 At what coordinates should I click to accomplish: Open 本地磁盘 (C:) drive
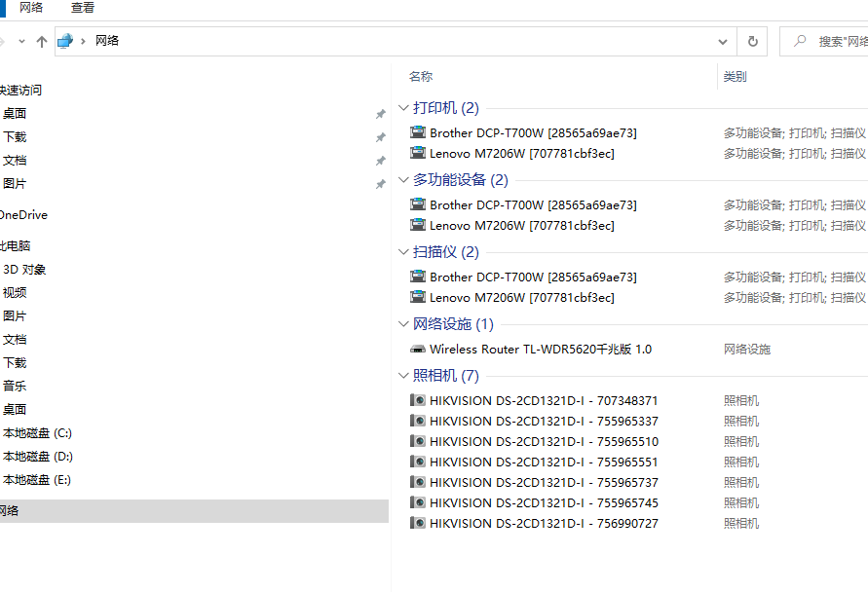click(38, 433)
